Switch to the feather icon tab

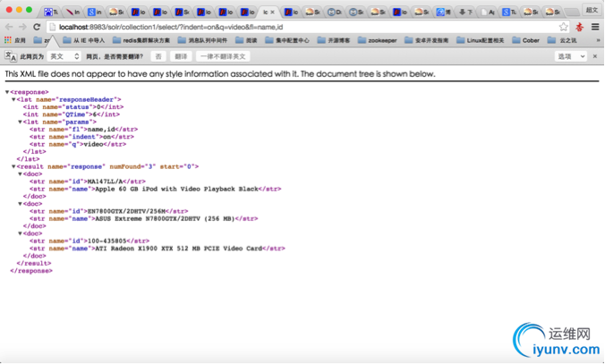point(72,13)
